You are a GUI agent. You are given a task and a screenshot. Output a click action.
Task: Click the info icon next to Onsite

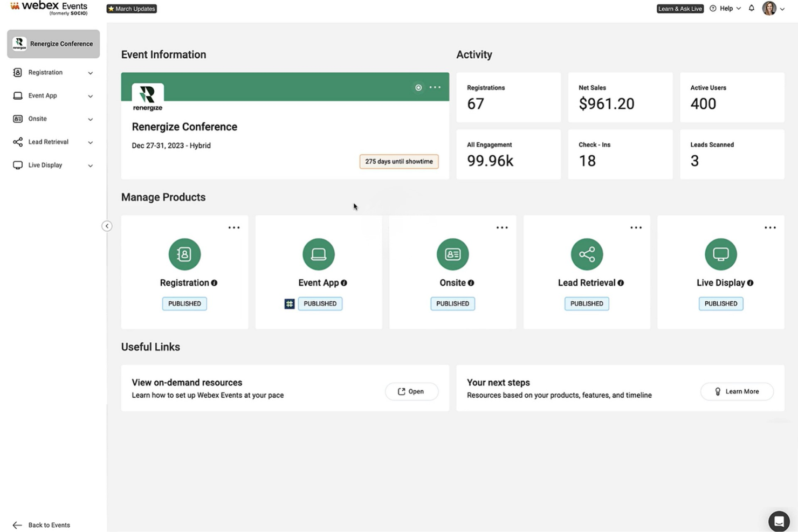click(x=471, y=283)
